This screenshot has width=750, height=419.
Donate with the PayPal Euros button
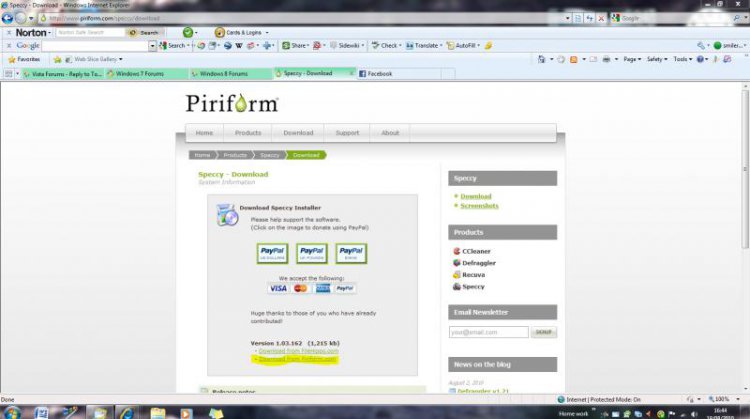(x=351, y=254)
